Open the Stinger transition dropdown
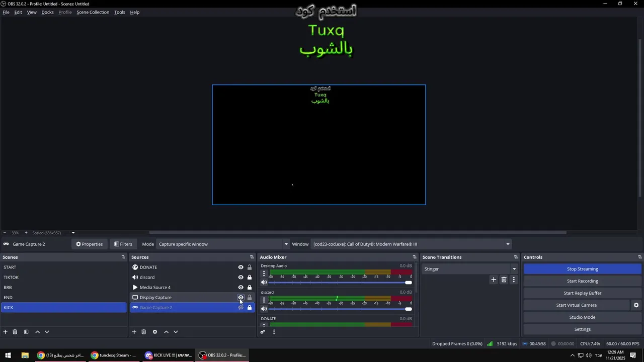644x362 pixels. 470,269
